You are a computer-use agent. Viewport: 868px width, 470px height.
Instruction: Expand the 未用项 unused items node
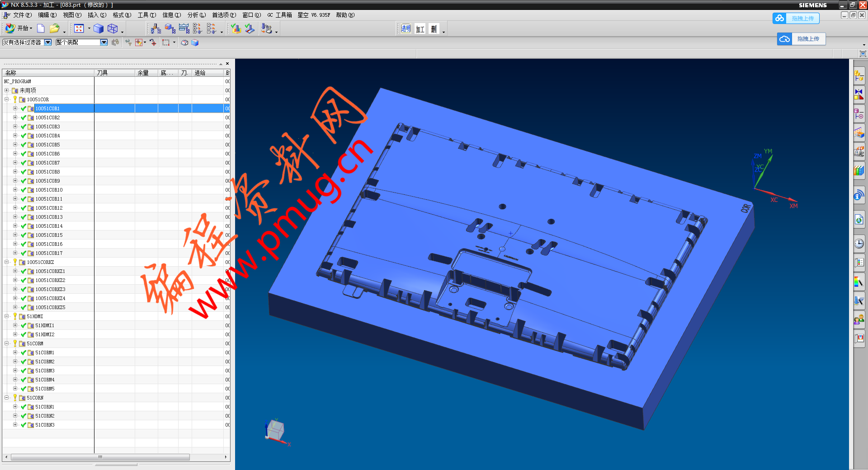click(7, 90)
